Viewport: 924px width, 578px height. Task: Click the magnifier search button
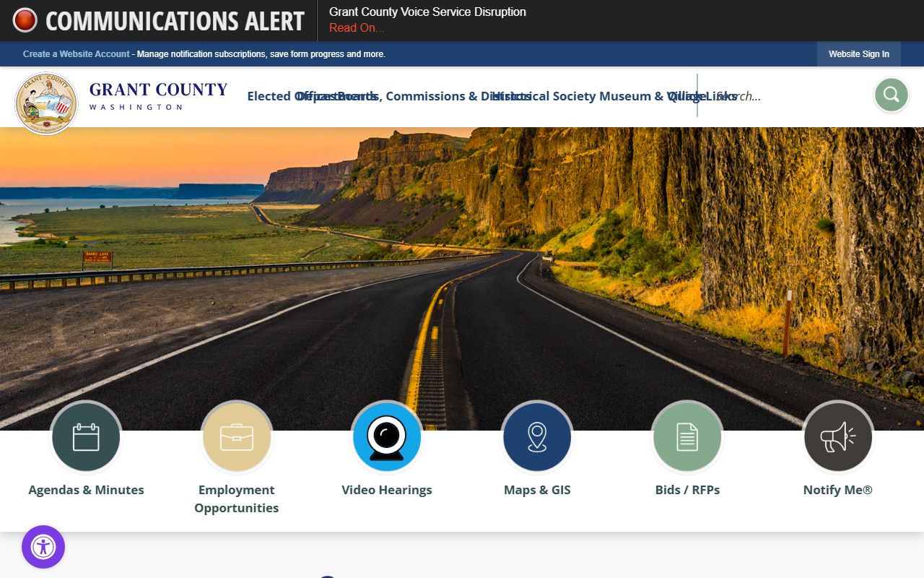tap(892, 95)
